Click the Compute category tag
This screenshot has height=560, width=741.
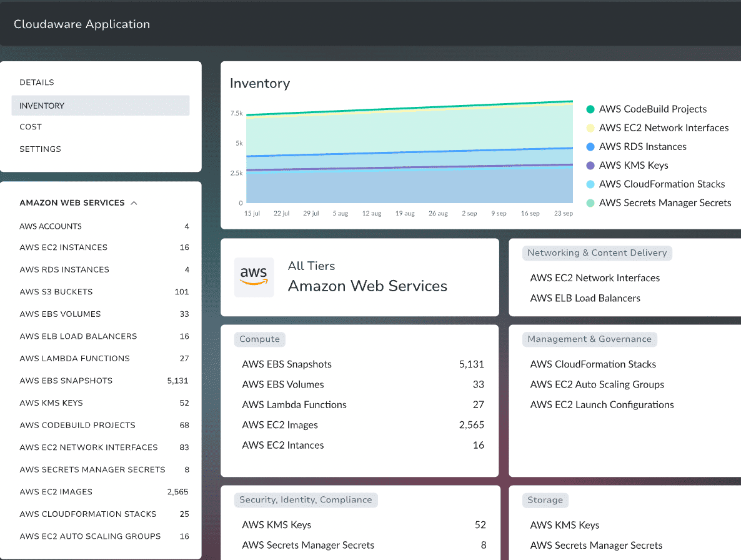pos(259,339)
